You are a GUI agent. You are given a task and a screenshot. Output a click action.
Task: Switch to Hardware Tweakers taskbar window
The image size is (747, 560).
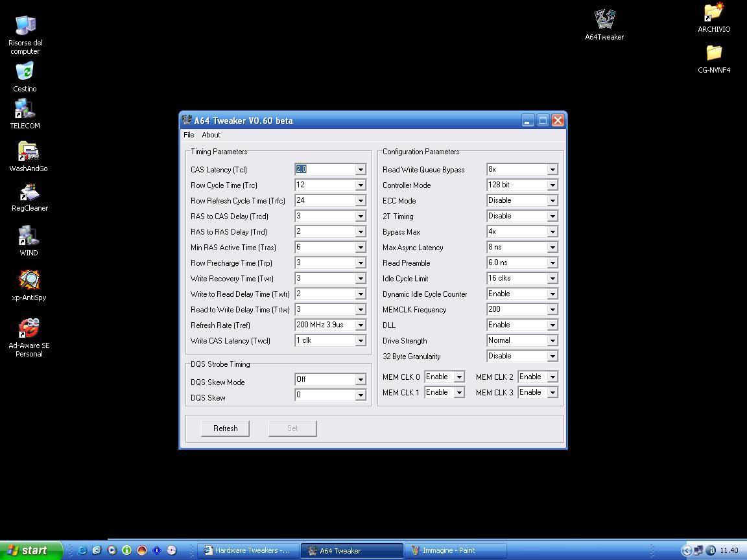point(249,550)
